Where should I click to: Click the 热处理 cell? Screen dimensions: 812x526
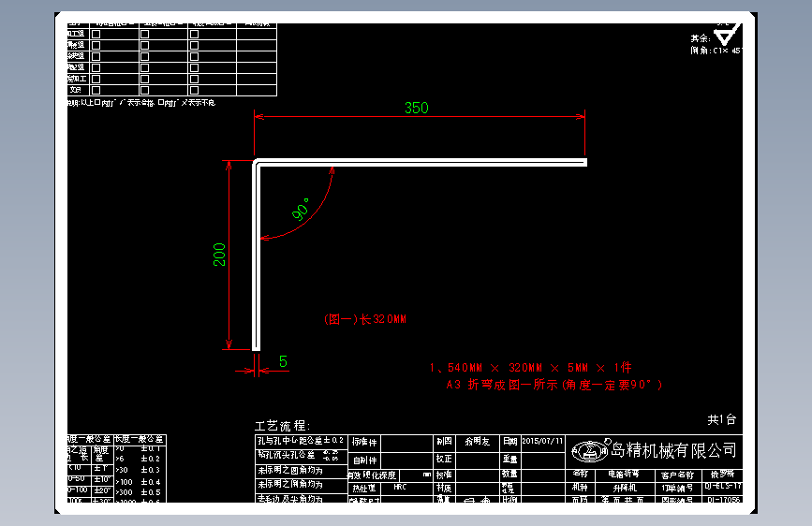pos(364,489)
